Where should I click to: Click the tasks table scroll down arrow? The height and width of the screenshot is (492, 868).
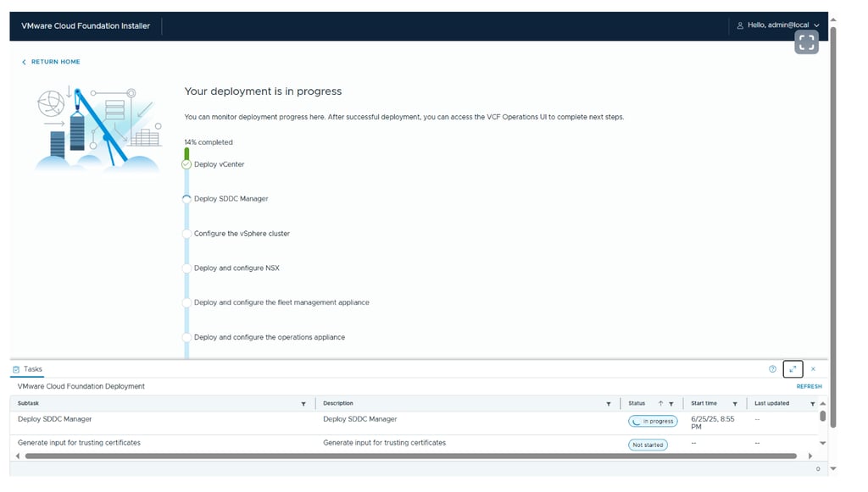tap(822, 444)
